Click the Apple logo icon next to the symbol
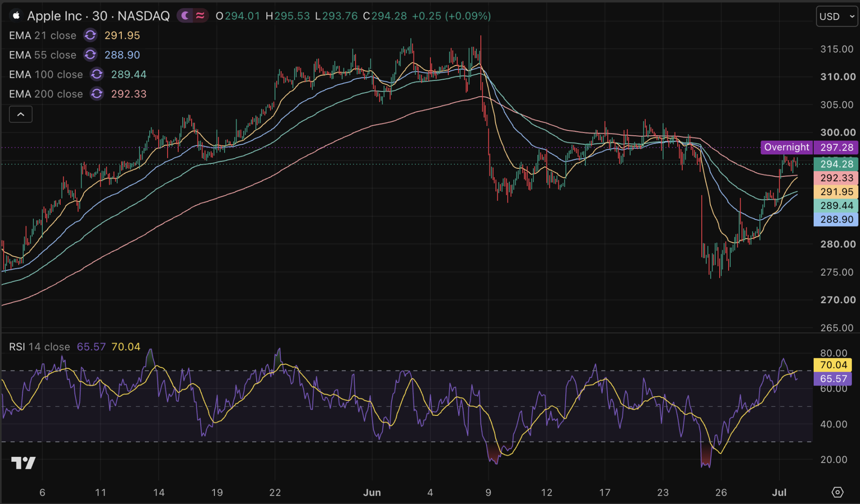 [x=16, y=16]
